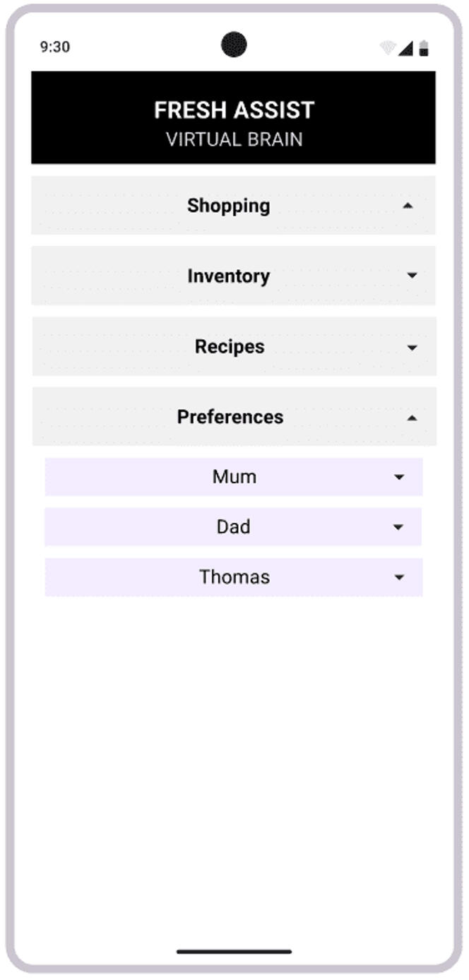
Task: Tap the Wi-Fi status icon
Action: (x=386, y=48)
